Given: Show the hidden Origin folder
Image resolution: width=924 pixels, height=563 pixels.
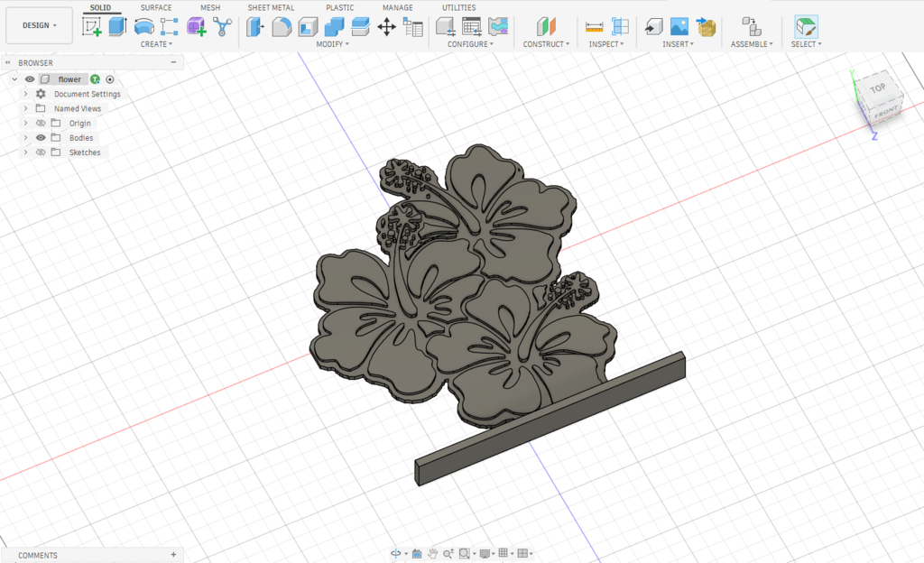Looking at the screenshot, I should click(x=41, y=123).
